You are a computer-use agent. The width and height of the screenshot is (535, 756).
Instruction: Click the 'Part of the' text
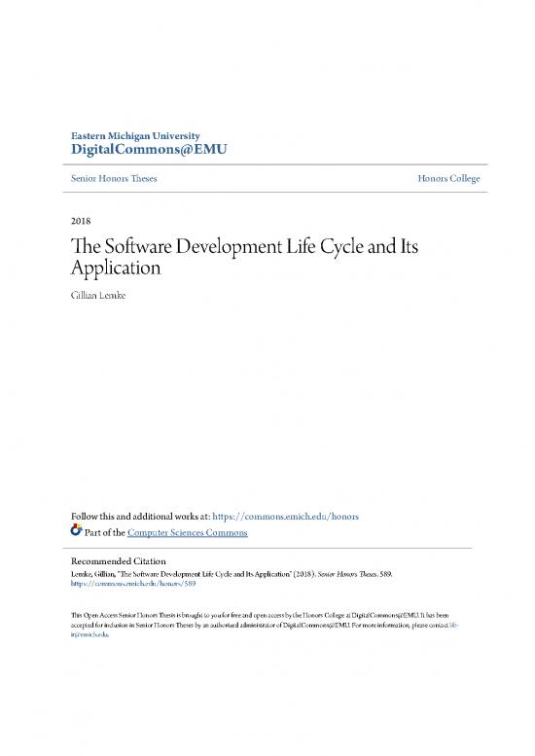(x=105, y=533)
